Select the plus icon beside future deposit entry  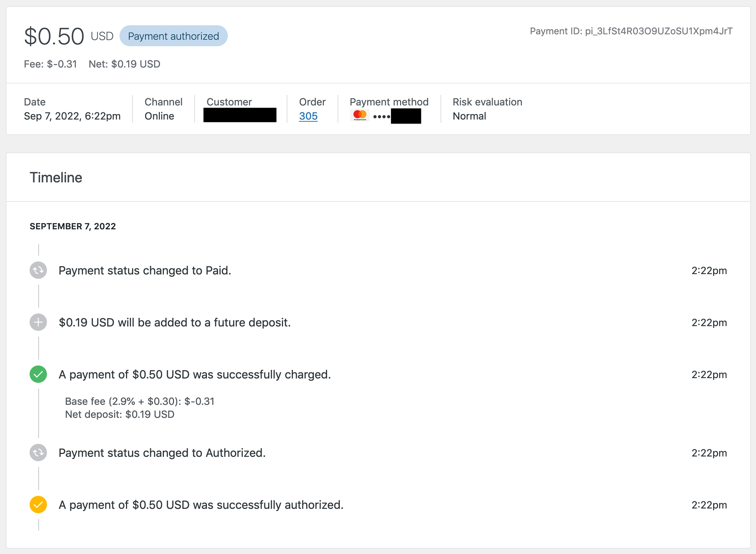[38, 322]
